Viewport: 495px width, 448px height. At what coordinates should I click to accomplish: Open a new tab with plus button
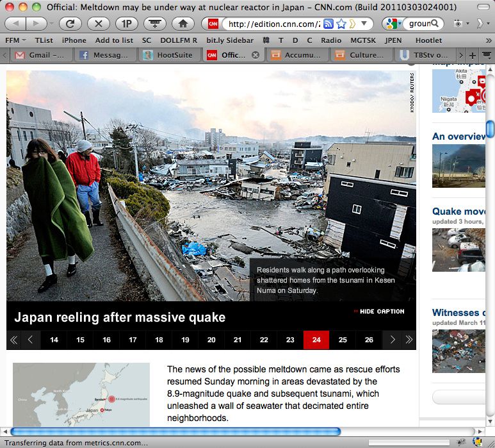[x=473, y=55]
